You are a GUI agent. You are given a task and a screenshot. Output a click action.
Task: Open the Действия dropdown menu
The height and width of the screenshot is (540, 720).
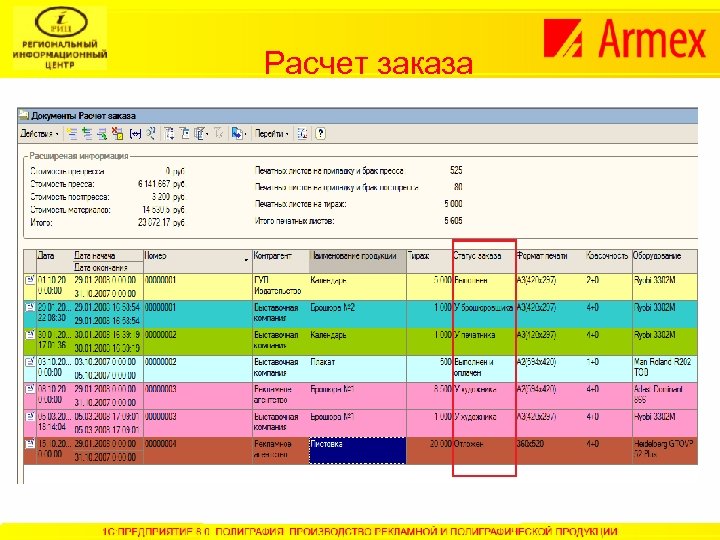pos(39,134)
